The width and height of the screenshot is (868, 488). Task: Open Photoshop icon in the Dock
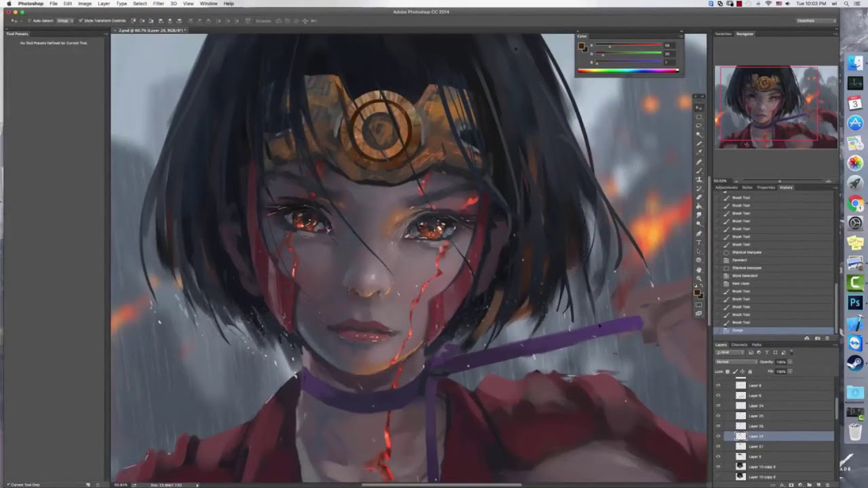click(x=855, y=303)
